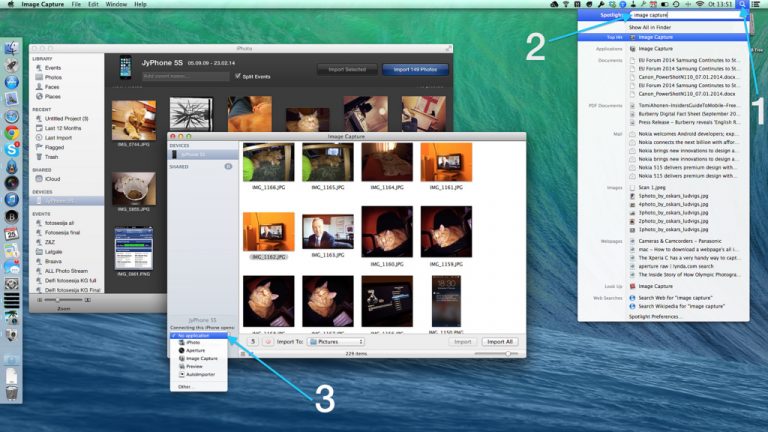Expand Shared section in Image Capture sidebar
The image size is (768, 432).
tap(228, 167)
